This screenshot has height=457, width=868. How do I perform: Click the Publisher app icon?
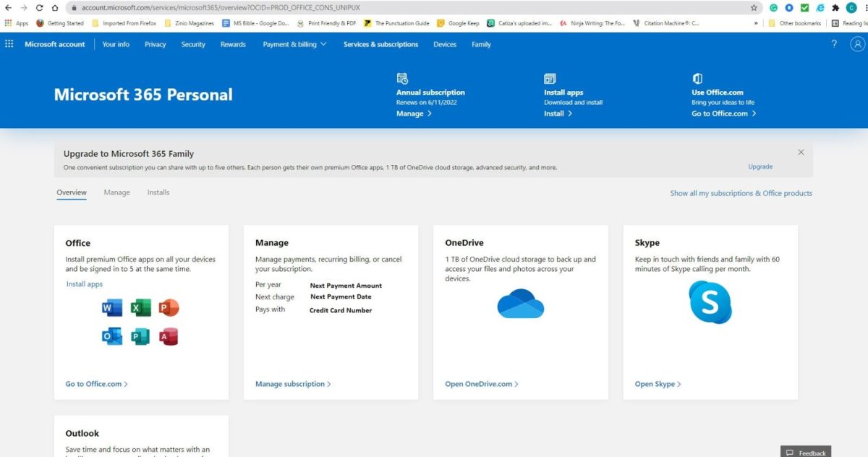[140, 336]
